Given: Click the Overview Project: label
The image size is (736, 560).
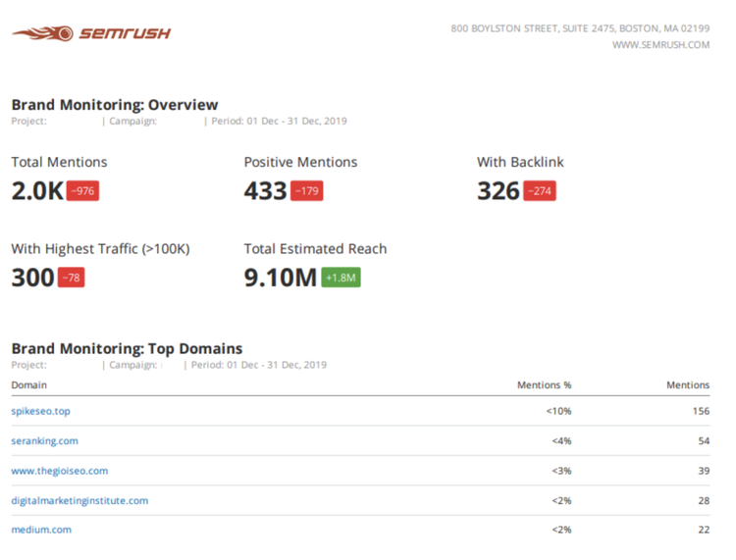Looking at the screenshot, I should [29, 121].
